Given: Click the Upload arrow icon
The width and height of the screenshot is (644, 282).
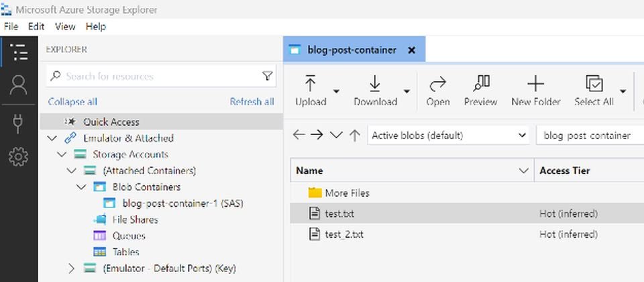Looking at the screenshot, I should tap(311, 83).
